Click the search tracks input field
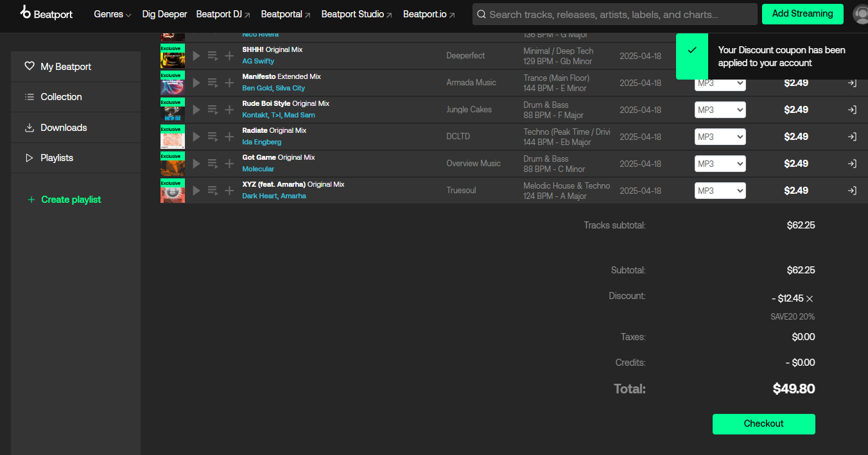Viewport: 868px width, 455px height. point(614,13)
